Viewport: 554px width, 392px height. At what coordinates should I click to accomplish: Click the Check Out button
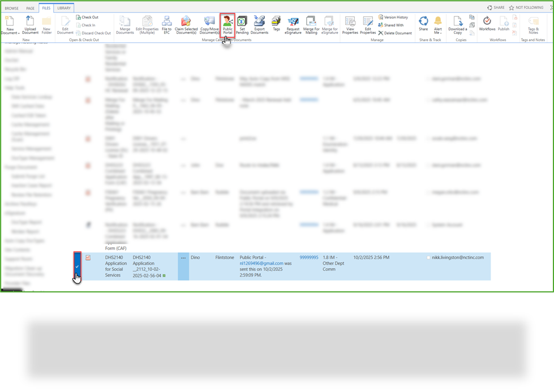pos(88,17)
